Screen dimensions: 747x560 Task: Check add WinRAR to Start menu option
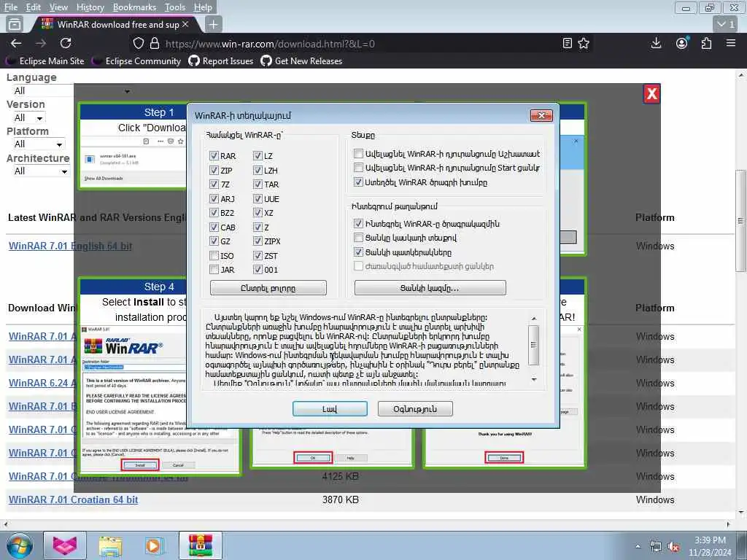coord(358,168)
